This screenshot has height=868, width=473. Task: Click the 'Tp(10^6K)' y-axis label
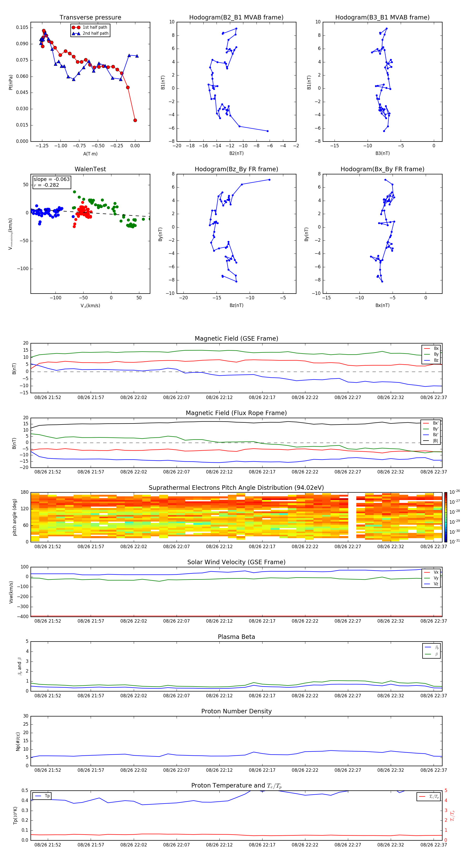(x=15, y=815)
